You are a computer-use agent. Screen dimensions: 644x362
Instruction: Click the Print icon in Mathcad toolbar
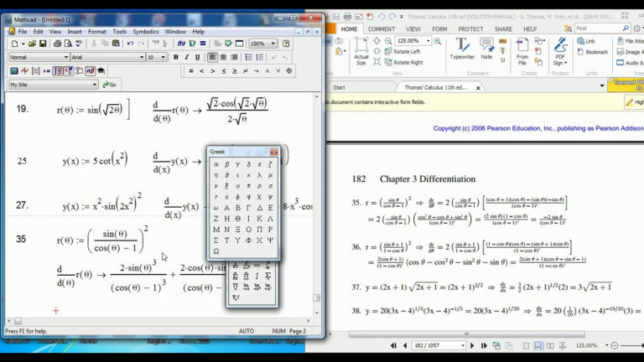[x=55, y=44]
